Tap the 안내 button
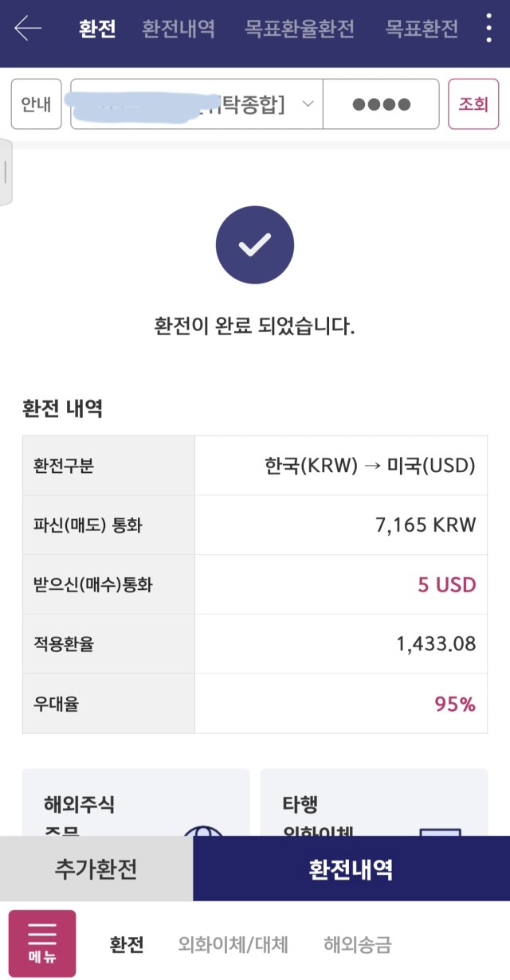Screen dimensions: 510x980 click(x=36, y=103)
